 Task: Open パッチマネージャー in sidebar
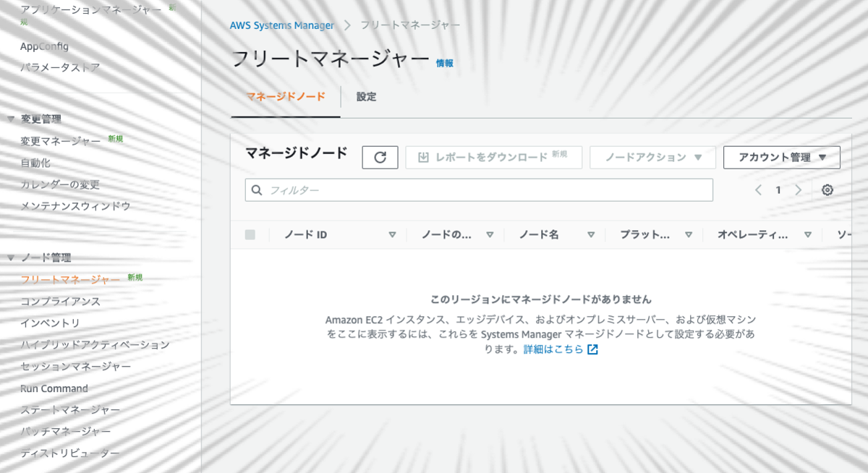tap(65, 432)
